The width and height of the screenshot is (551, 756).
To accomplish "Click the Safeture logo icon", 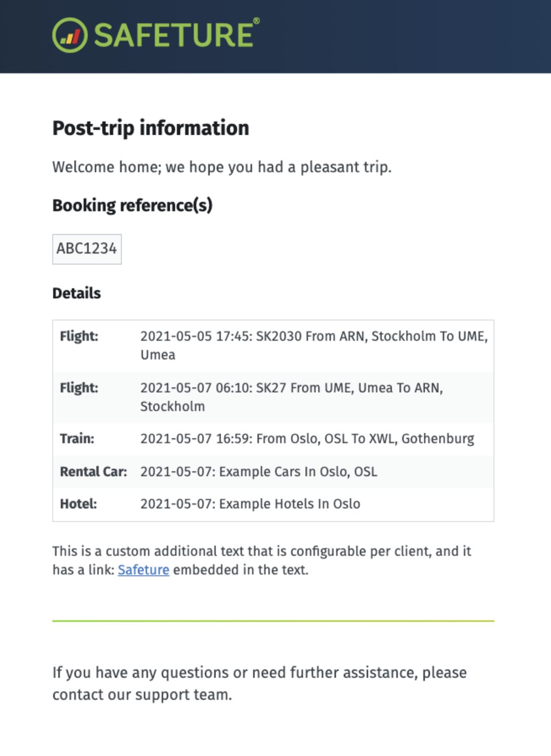I will click(70, 35).
